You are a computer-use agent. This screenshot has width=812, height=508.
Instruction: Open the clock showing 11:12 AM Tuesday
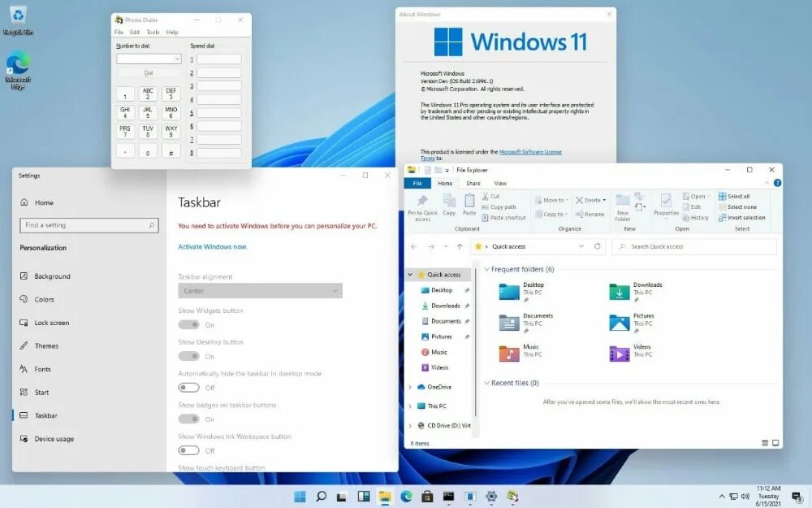point(768,496)
